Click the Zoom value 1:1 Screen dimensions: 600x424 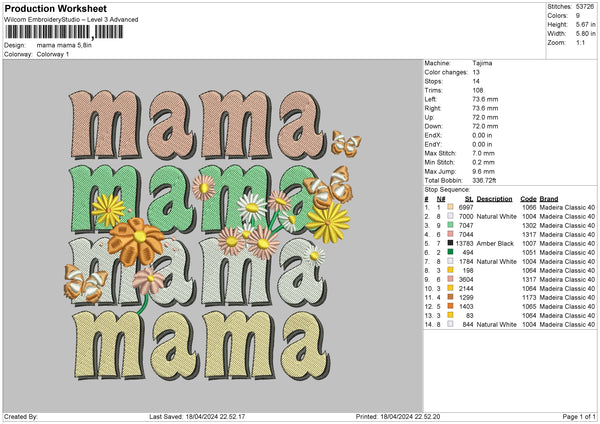(580, 42)
